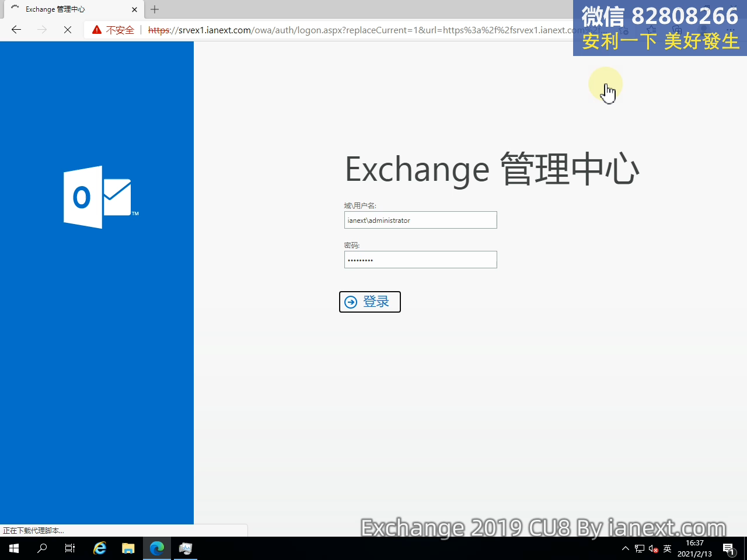Open taskbar search magnifier
The width and height of the screenshot is (747, 560).
pyautogui.click(x=42, y=548)
